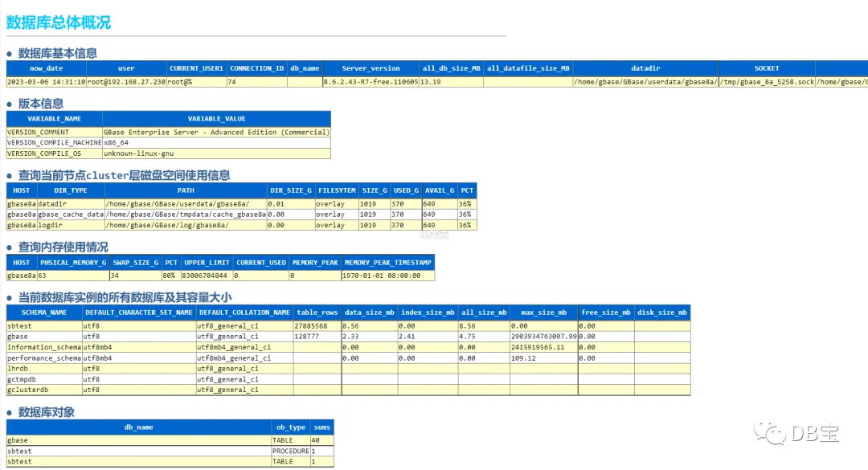Select the gclusterdb schema name cell

click(x=44, y=390)
